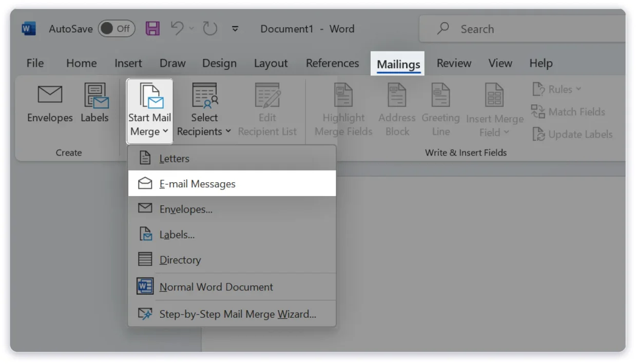Switch to the Home tab
This screenshot has width=636, height=364.
[x=81, y=63]
